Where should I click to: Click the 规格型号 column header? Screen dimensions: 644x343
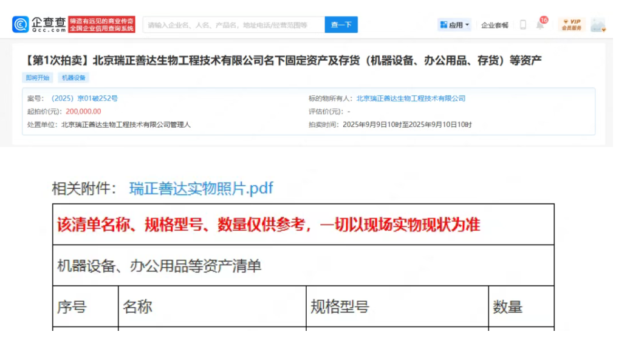pos(397,307)
